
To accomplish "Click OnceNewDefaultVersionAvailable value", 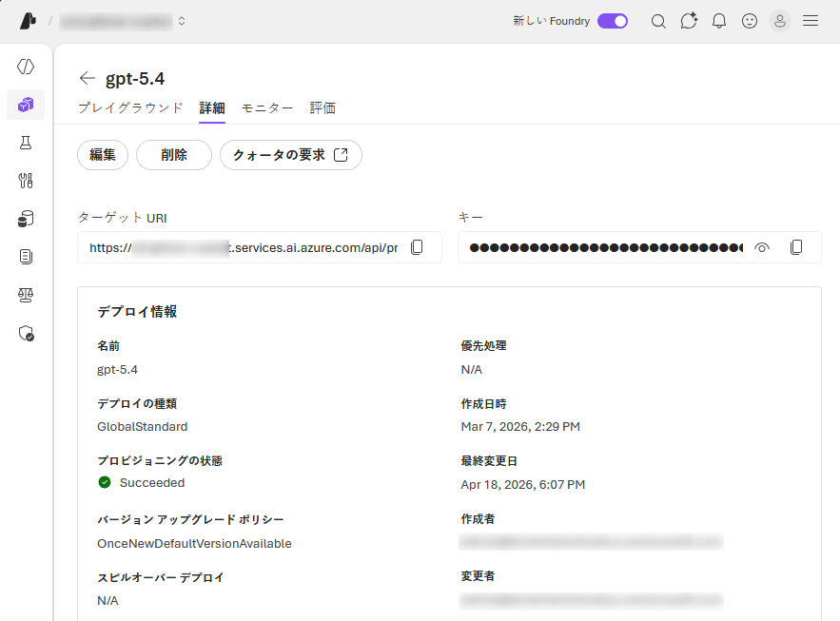I will 194,543.
